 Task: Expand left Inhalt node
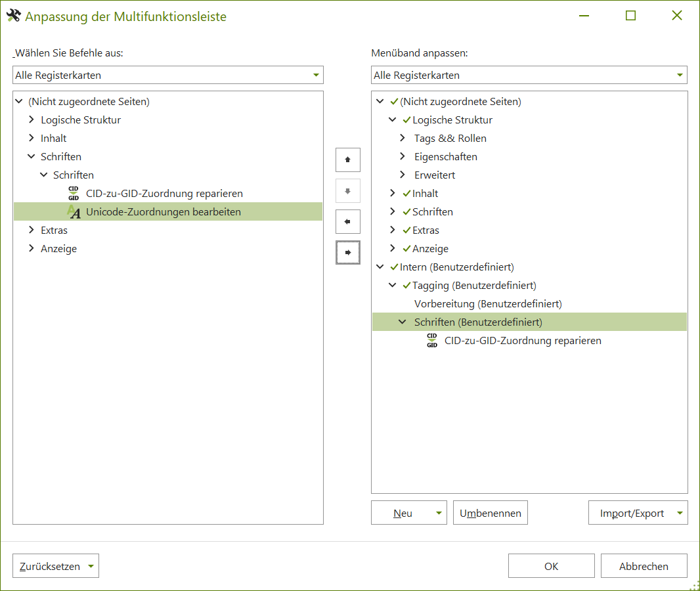32,138
